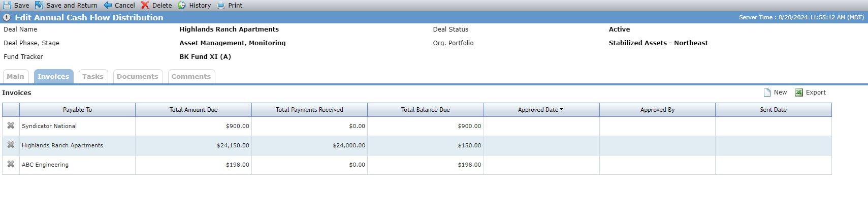Select the Invoices tab
The image size is (868, 219).
point(53,76)
